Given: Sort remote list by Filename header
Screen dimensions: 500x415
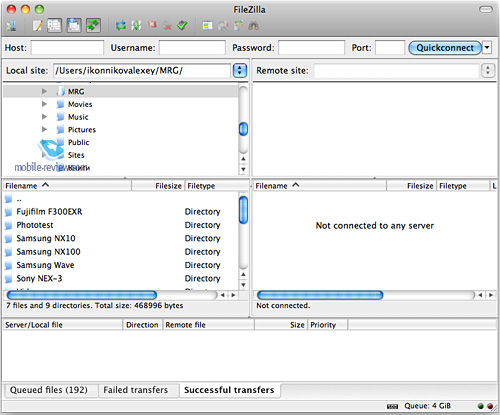Looking at the screenshot, I should 319,186.
